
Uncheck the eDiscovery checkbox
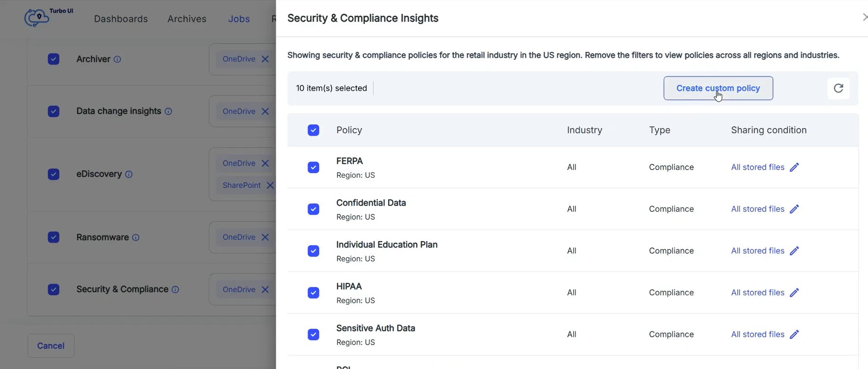53,174
